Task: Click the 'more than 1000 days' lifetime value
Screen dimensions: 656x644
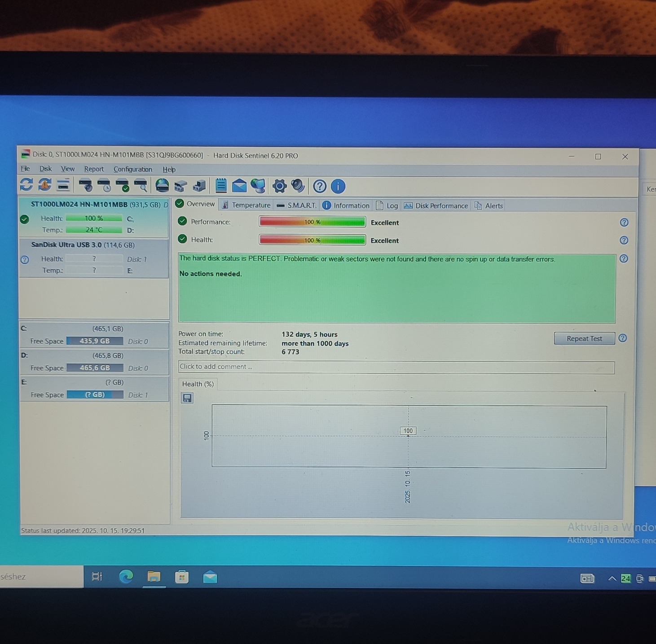Action: pos(315,343)
